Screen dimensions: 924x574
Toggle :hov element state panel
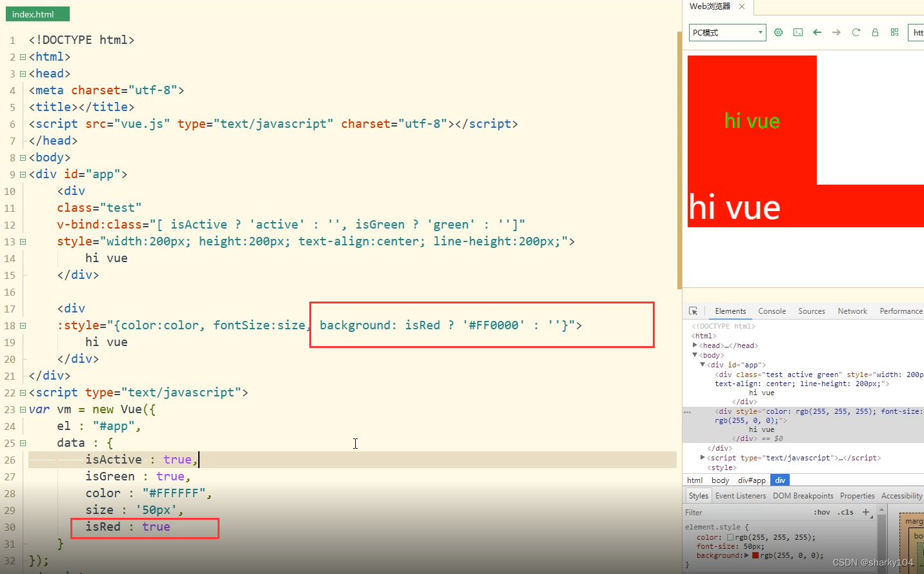pyautogui.click(x=822, y=513)
